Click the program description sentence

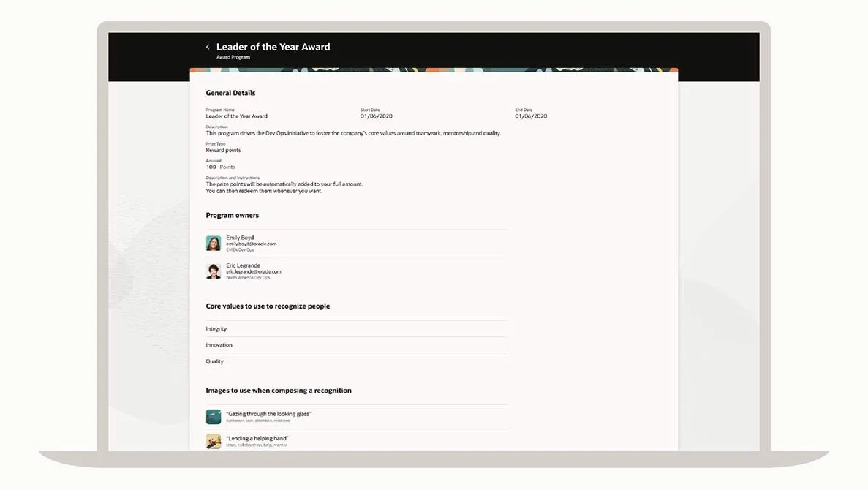(x=353, y=133)
